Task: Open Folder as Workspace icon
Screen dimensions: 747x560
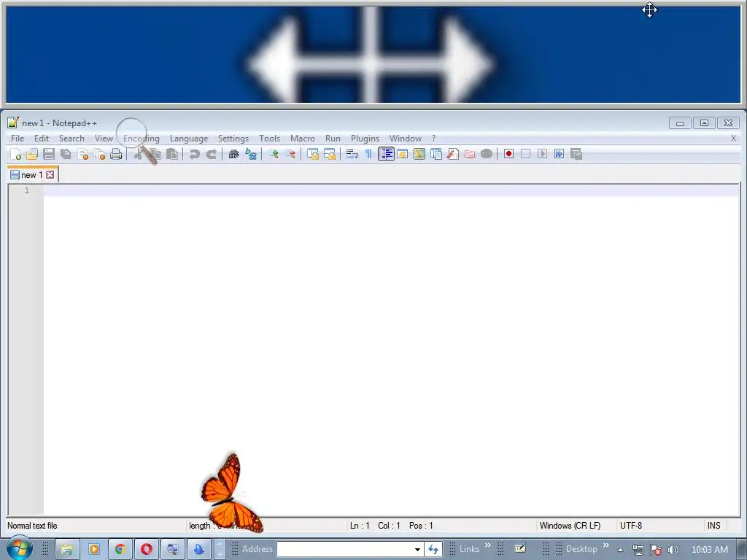Action: [470, 154]
